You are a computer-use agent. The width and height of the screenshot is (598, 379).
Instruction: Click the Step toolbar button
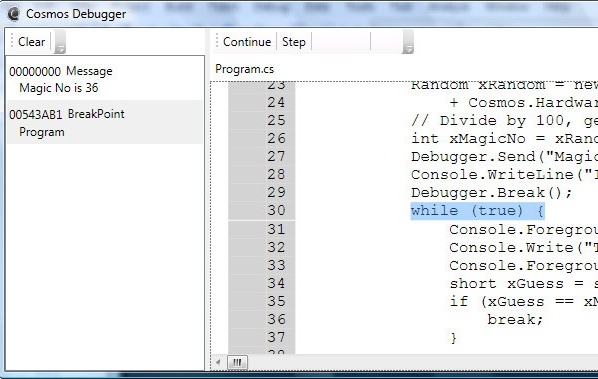(x=294, y=42)
